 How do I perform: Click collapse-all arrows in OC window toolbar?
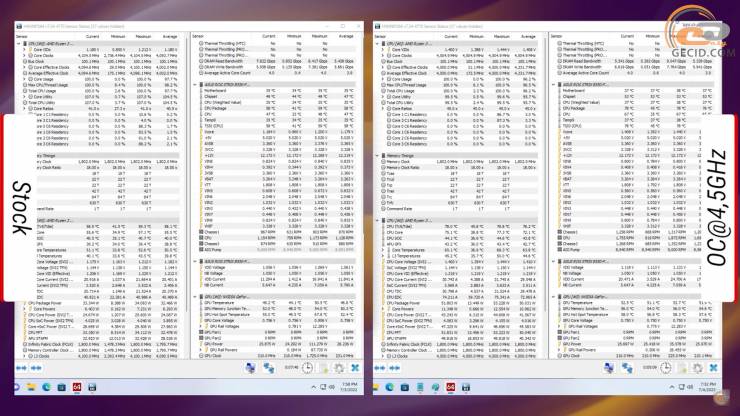pos(395,367)
